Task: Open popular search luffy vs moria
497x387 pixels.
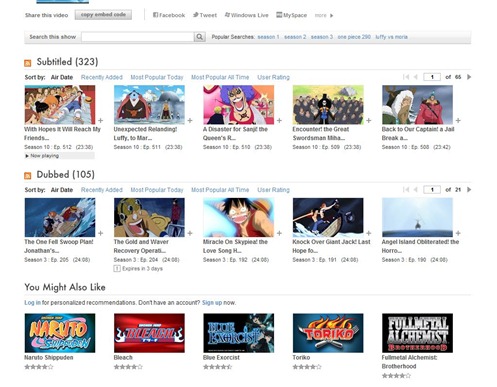Action: coord(391,37)
